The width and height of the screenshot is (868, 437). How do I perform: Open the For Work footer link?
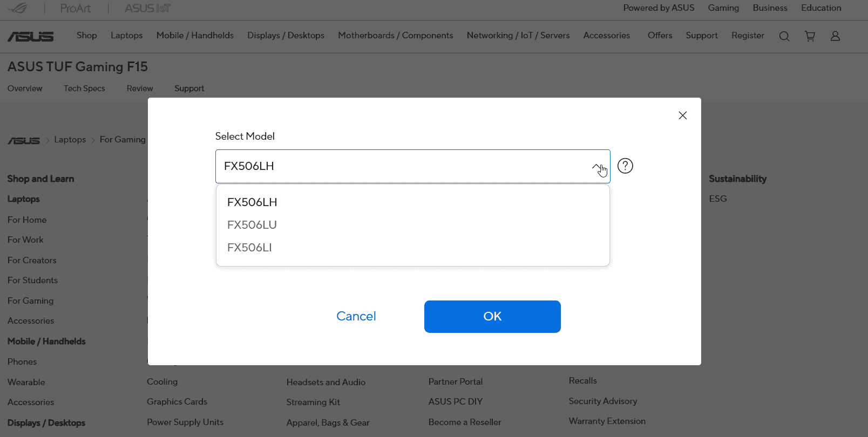pos(25,240)
